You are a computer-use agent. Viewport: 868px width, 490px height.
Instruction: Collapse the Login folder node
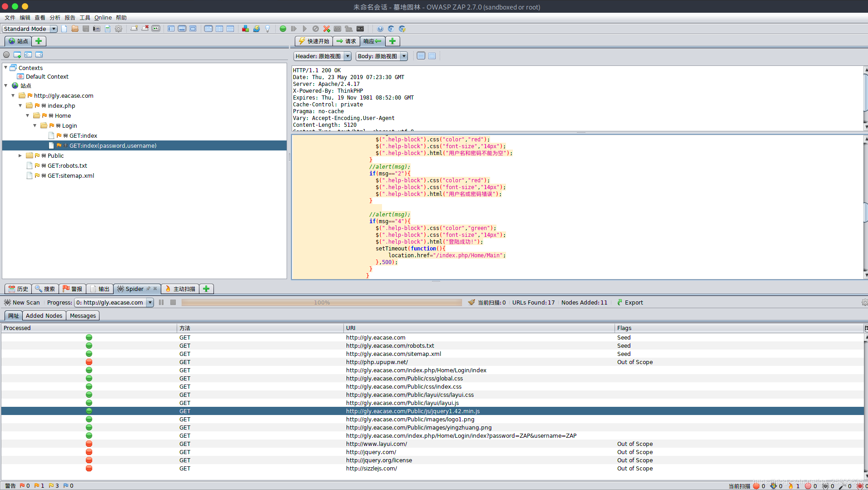click(x=35, y=125)
